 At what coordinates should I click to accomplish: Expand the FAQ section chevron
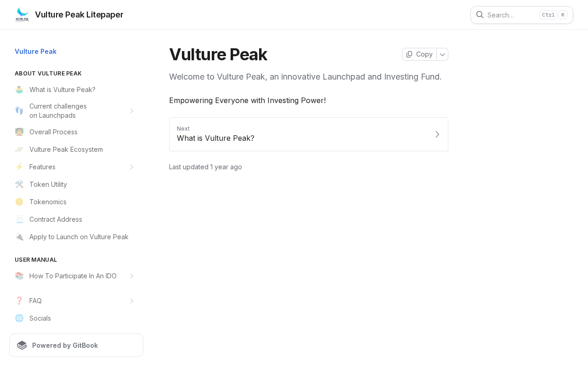coord(132,301)
